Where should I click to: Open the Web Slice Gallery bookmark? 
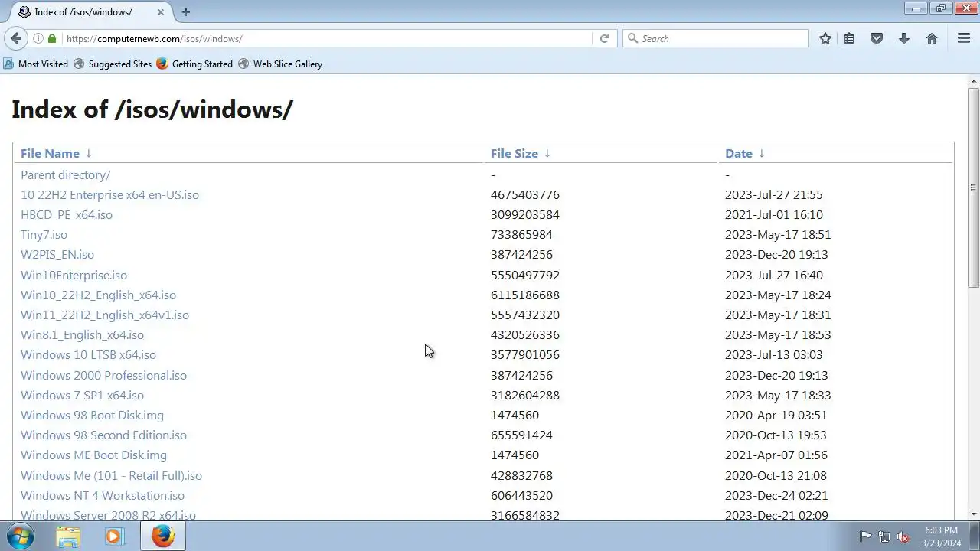pyautogui.click(x=280, y=64)
